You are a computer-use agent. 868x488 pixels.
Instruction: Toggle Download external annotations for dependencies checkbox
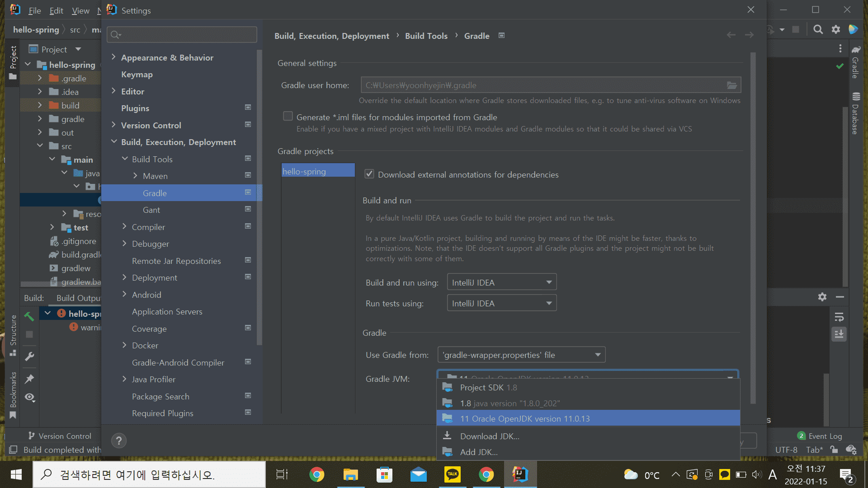pos(369,174)
